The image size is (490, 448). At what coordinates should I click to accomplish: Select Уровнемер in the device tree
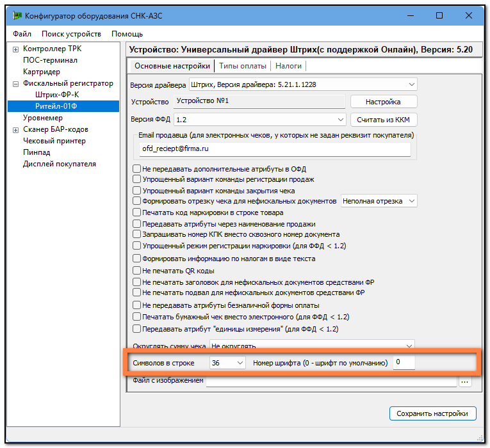[x=42, y=118]
